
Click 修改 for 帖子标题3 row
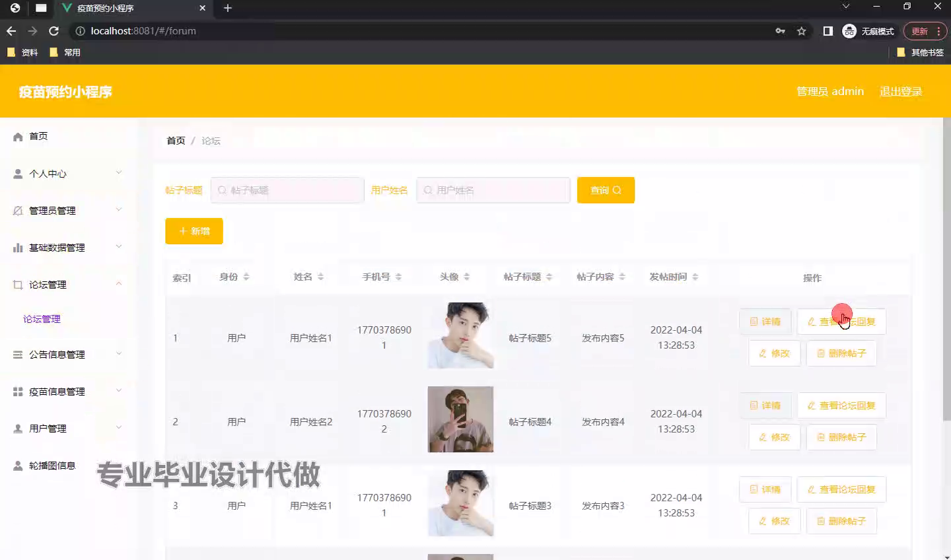pyautogui.click(x=774, y=521)
